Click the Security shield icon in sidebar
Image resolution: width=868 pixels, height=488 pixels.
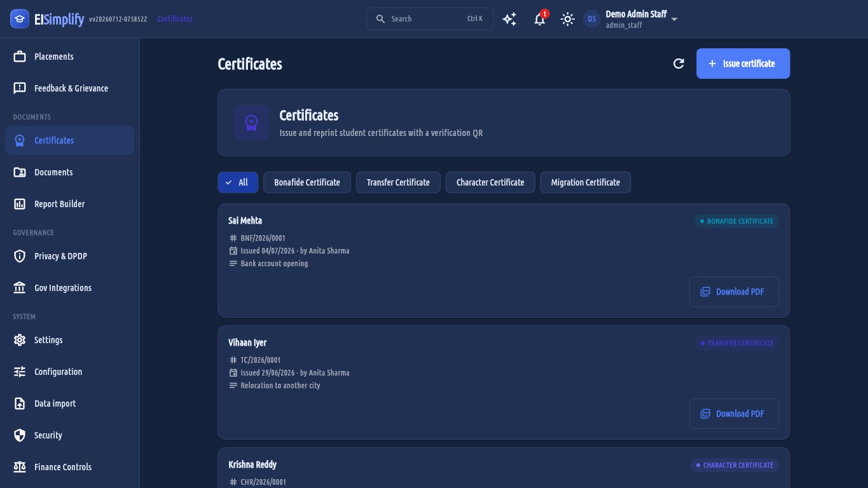pyautogui.click(x=20, y=435)
